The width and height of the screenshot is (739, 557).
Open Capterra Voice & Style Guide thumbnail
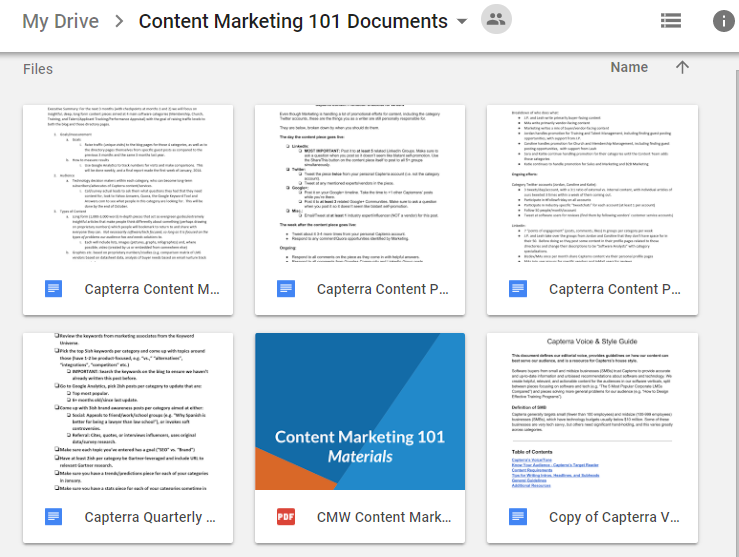(592, 411)
